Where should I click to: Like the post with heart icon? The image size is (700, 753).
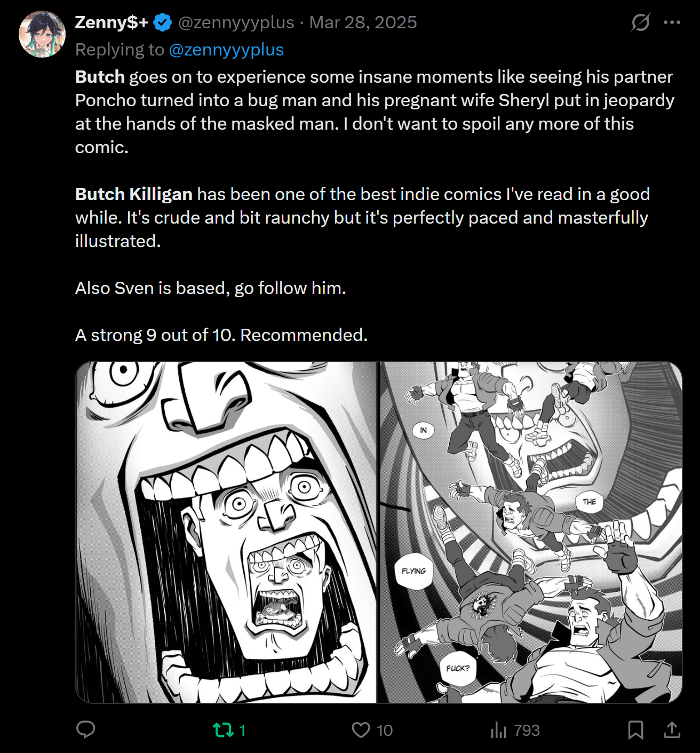coord(361,730)
